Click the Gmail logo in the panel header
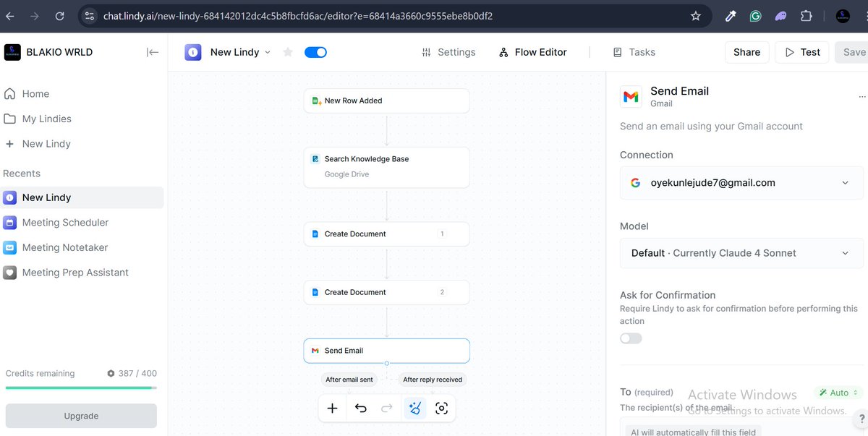 631,97
